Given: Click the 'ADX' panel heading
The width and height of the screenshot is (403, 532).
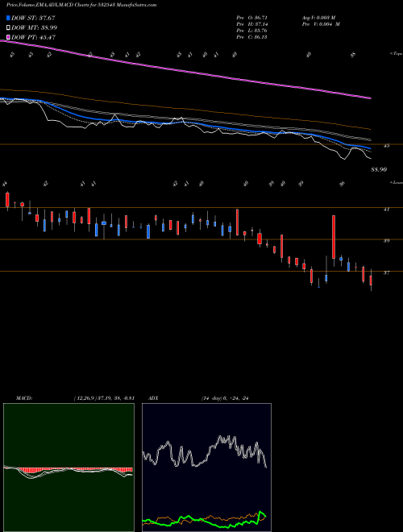Looking at the screenshot, I should [x=153, y=398].
